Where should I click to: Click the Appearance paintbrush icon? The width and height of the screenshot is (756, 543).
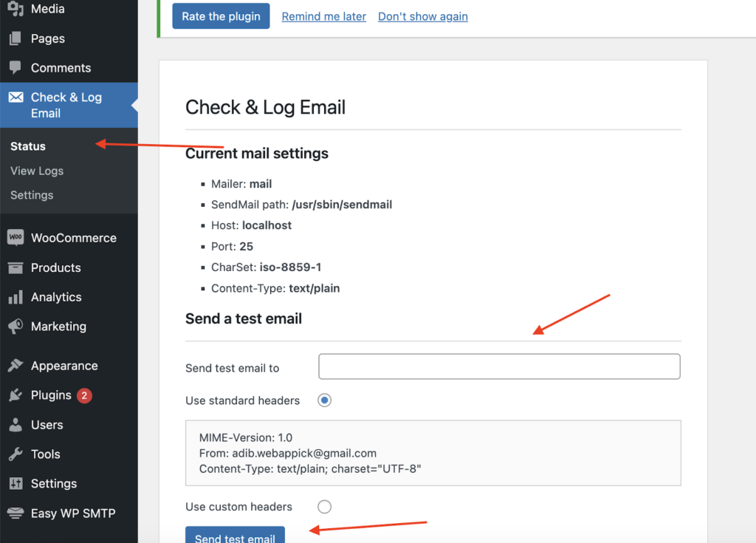click(x=17, y=365)
